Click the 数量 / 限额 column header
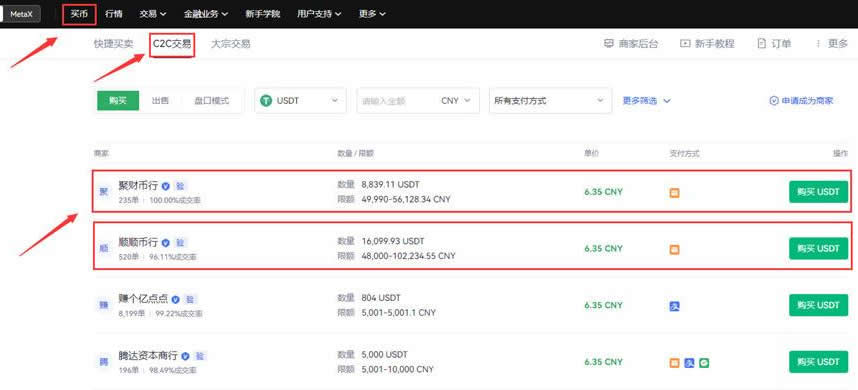This screenshot has height=390, width=858. pyautogui.click(x=356, y=154)
